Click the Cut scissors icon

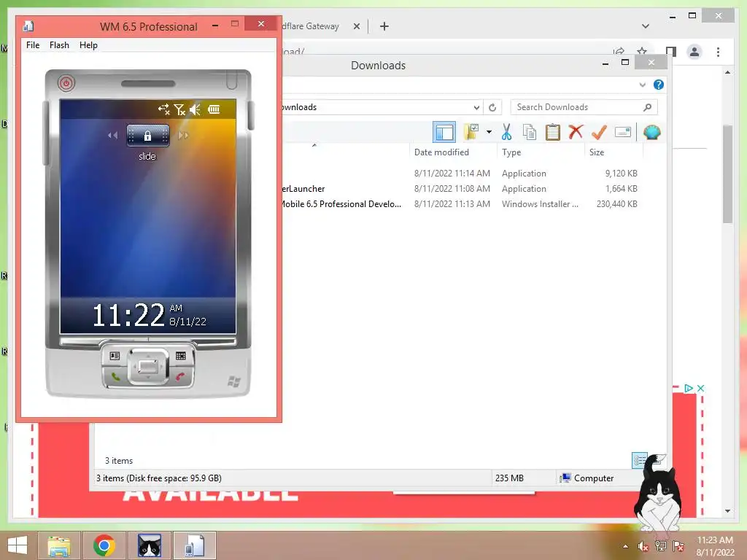point(506,132)
